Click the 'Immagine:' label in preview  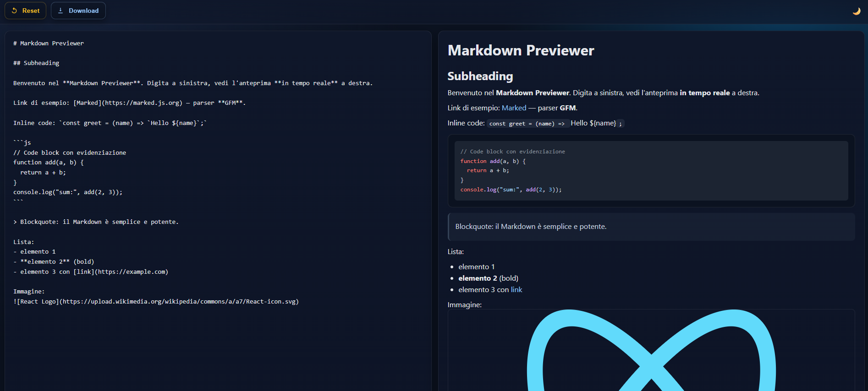point(465,305)
